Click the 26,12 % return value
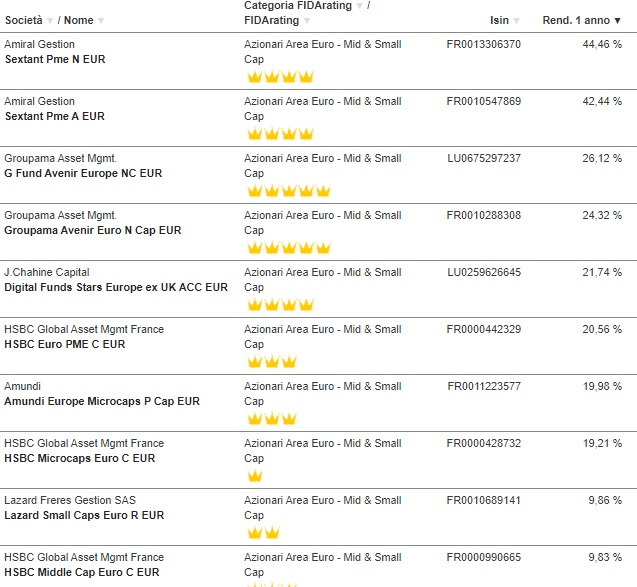Screen dimensions: 637x587 coord(602,158)
